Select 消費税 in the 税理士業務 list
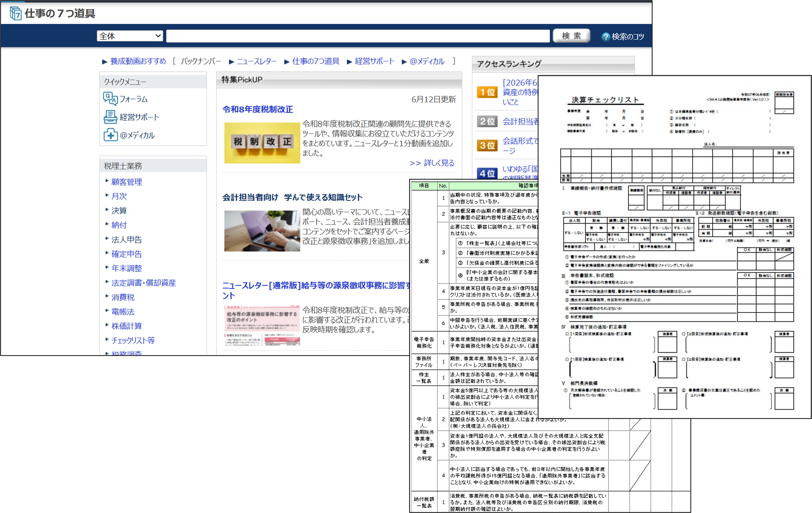Image resolution: width=812 pixels, height=513 pixels. pyautogui.click(x=123, y=297)
